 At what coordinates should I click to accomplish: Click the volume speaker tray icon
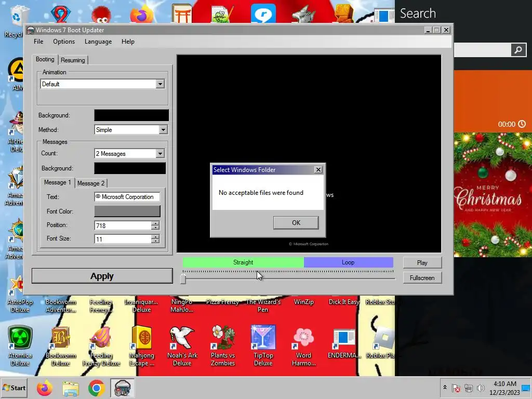(x=481, y=388)
